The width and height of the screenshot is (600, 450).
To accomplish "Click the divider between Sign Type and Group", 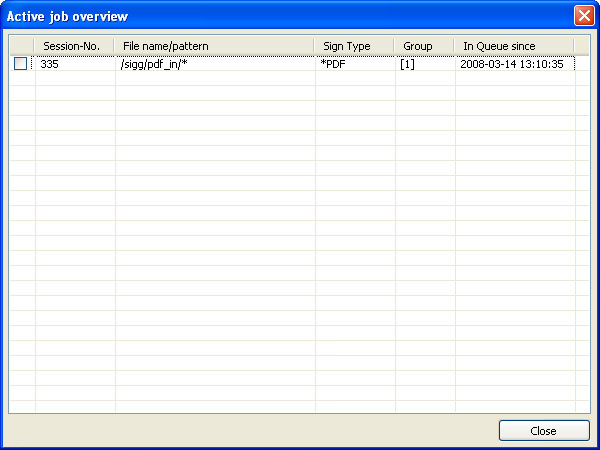I will (x=395, y=46).
